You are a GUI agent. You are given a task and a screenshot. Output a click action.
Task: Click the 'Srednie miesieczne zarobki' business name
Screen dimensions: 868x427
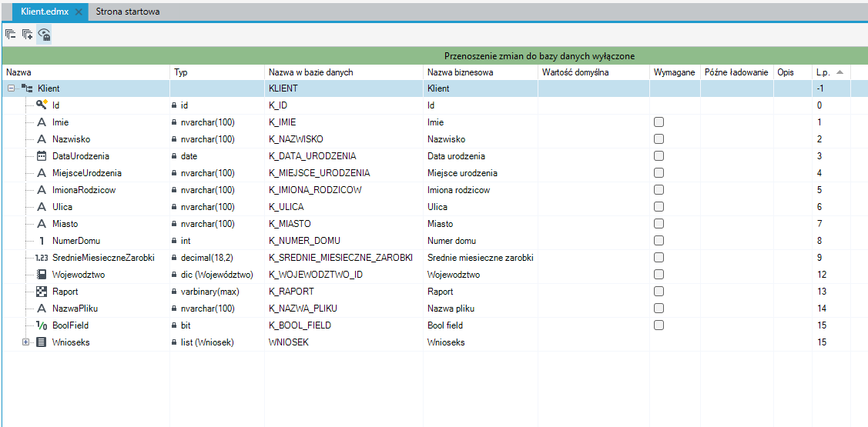(x=481, y=258)
